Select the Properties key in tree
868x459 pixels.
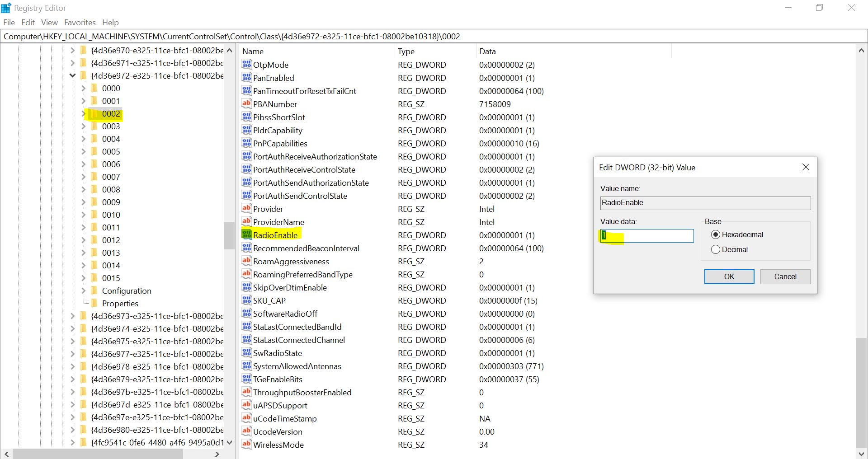click(120, 303)
